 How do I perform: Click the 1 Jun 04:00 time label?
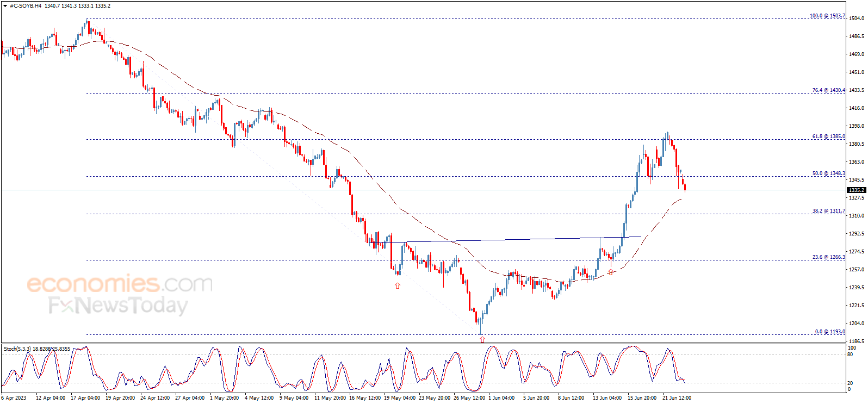point(501,398)
